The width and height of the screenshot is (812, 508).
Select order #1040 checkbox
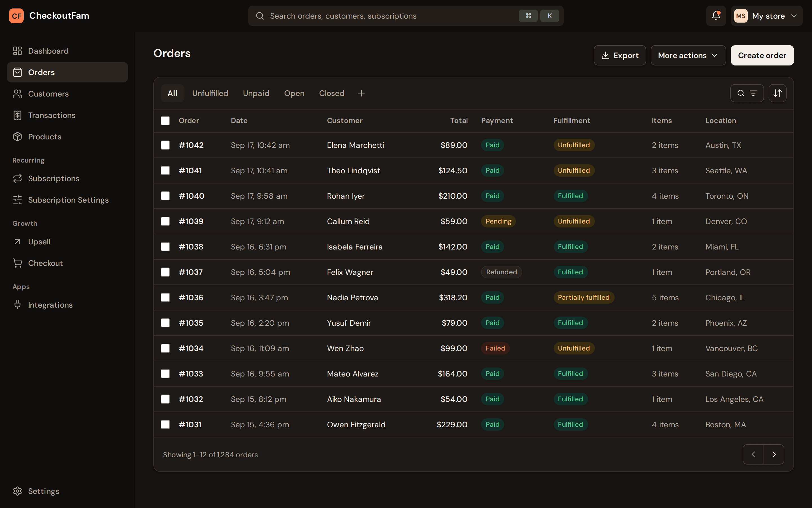[165, 196]
